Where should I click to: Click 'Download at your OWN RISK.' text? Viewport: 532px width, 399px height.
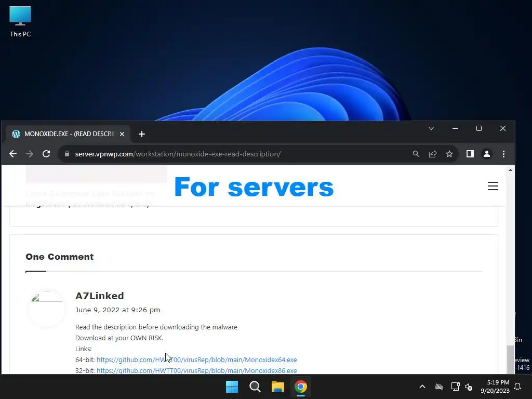(119, 338)
